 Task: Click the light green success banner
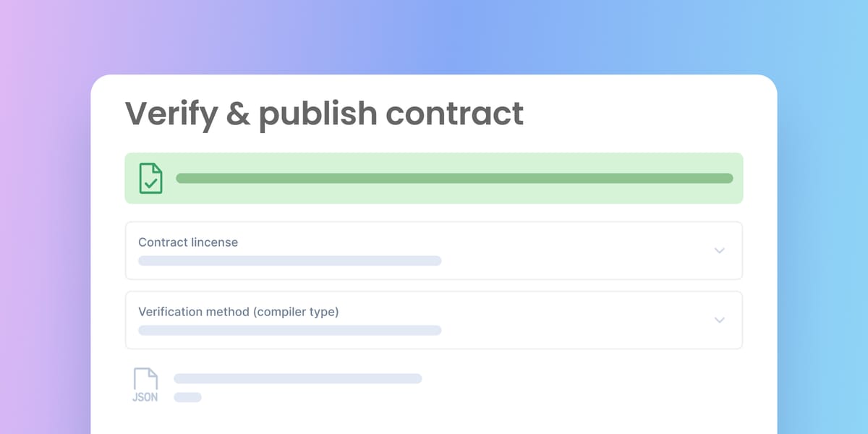point(434,178)
